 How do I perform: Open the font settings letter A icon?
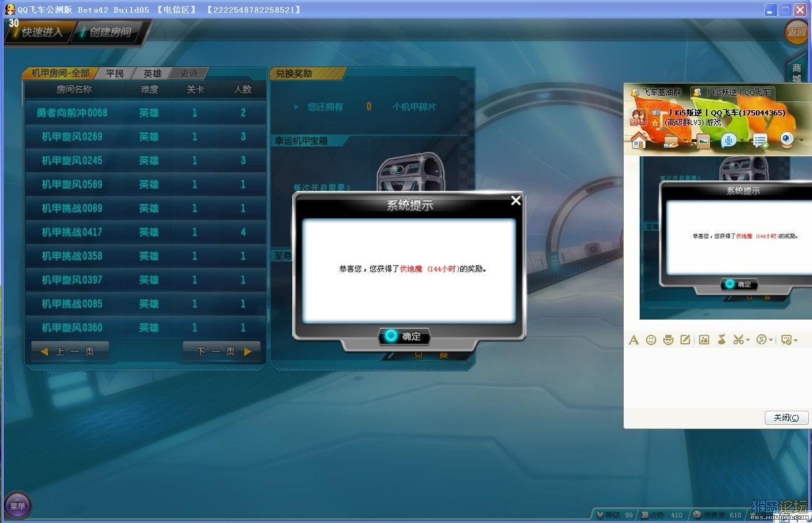coord(633,340)
